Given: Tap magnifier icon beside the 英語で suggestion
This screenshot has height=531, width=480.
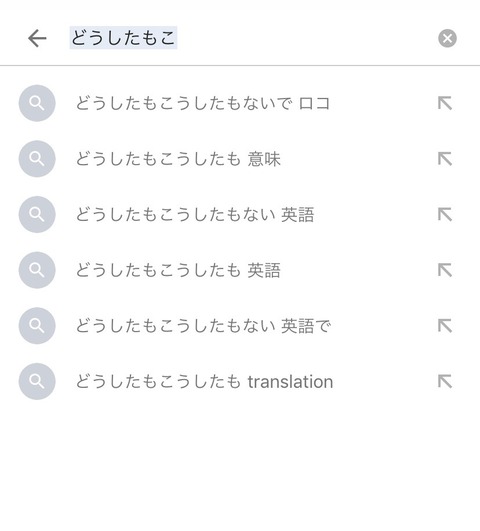Looking at the screenshot, I should [x=37, y=326].
